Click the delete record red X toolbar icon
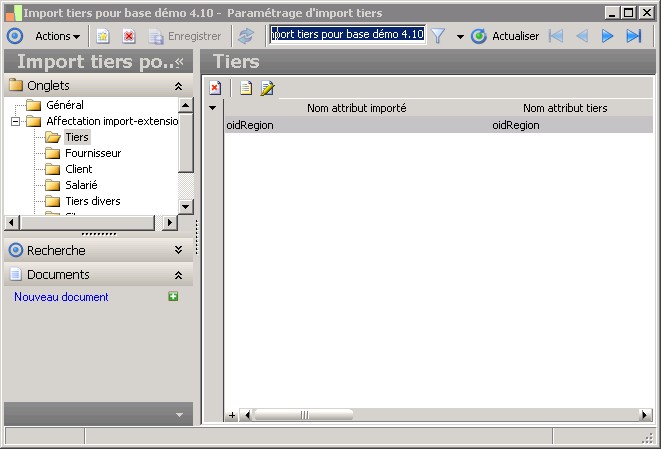 pyautogui.click(x=129, y=36)
